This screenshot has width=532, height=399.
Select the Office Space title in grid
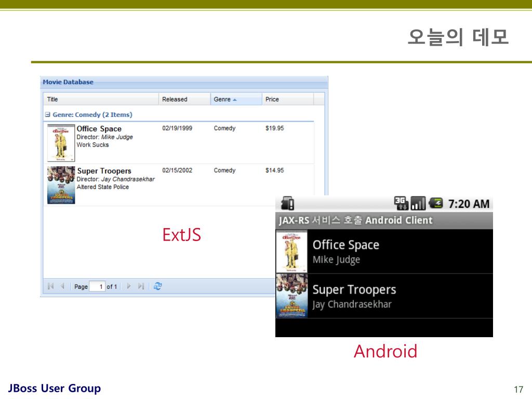pos(99,129)
